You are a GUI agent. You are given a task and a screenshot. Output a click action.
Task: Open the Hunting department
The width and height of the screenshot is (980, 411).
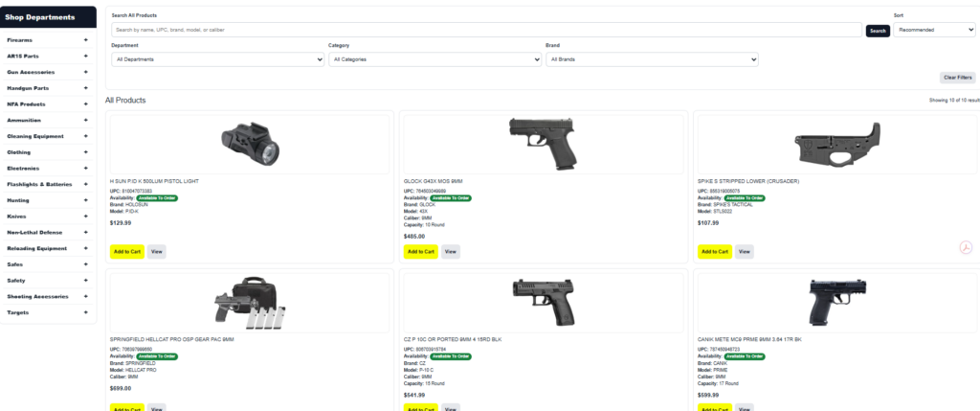pyautogui.click(x=18, y=201)
